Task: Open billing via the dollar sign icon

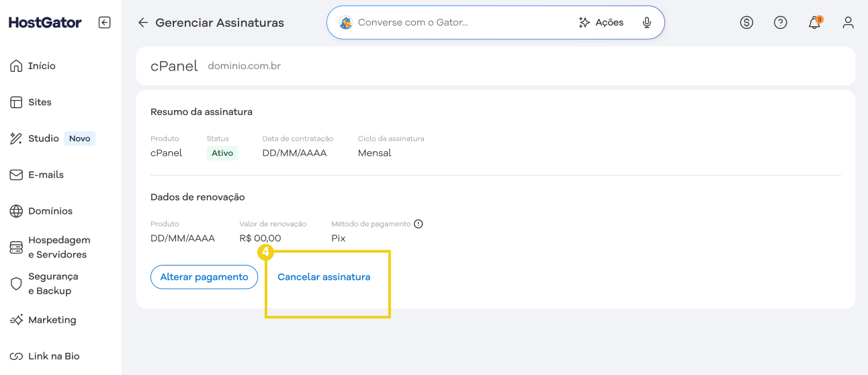Action: pyautogui.click(x=746, y=23)
